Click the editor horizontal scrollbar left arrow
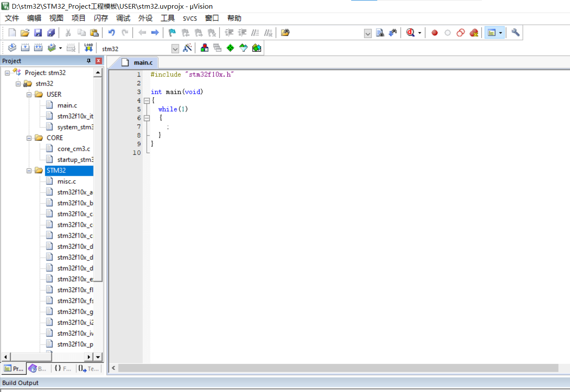Viewport: 570px width, 392px height. click(x=114, y=368)
